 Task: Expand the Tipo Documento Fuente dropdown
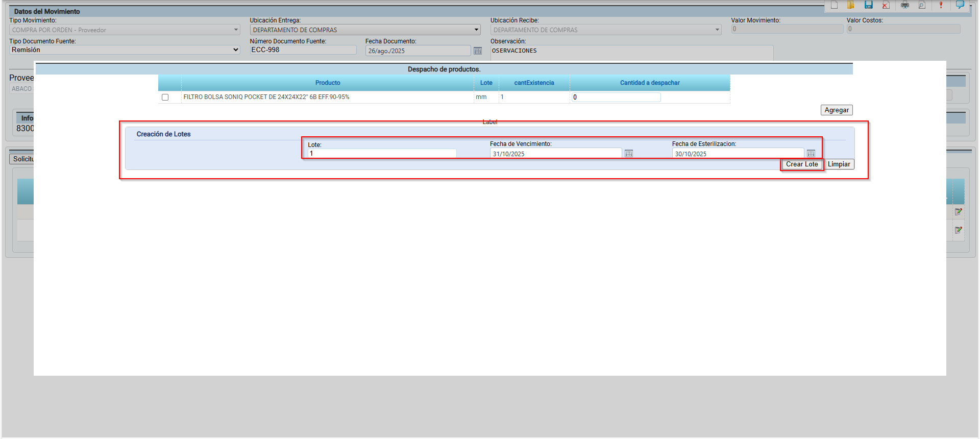(x=125, y=50)
